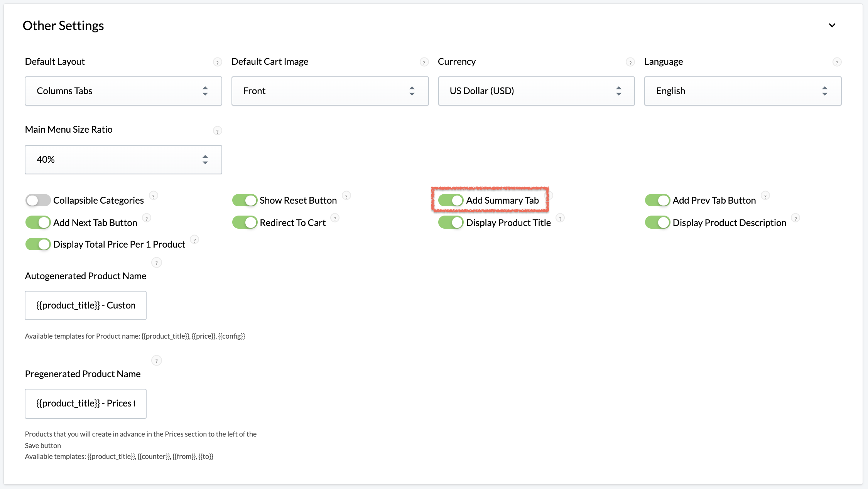Click help icon beside Add Prev Tab Button

765,196
